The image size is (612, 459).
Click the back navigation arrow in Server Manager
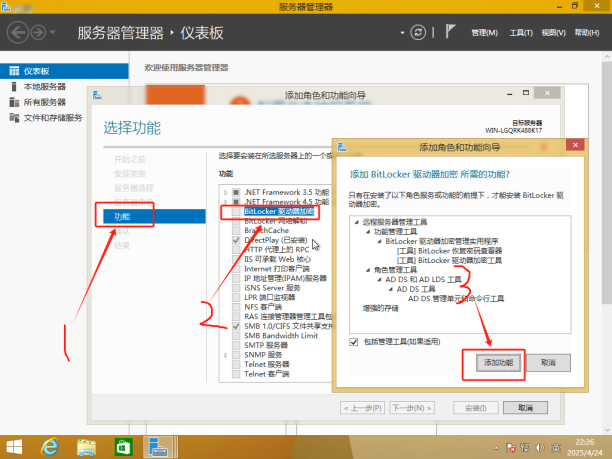click(x=18, y=32)
